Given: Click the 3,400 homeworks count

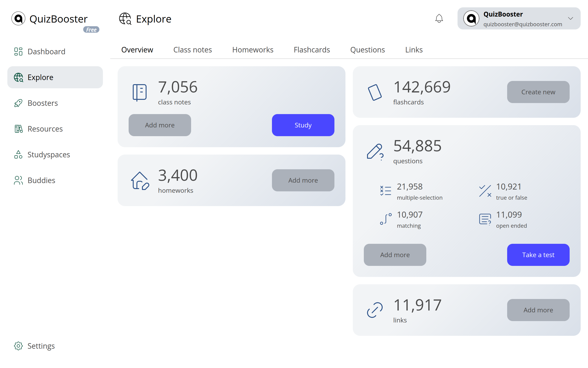Looking at the screenshot, I should point(178,175).
